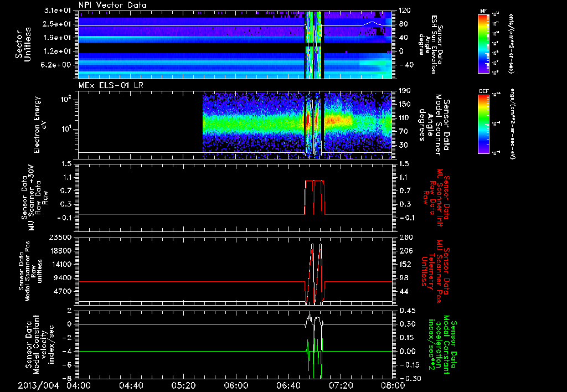The image size is (567, 392).
Task: Click the 05:20 time axis label
Action: [183, 385]
